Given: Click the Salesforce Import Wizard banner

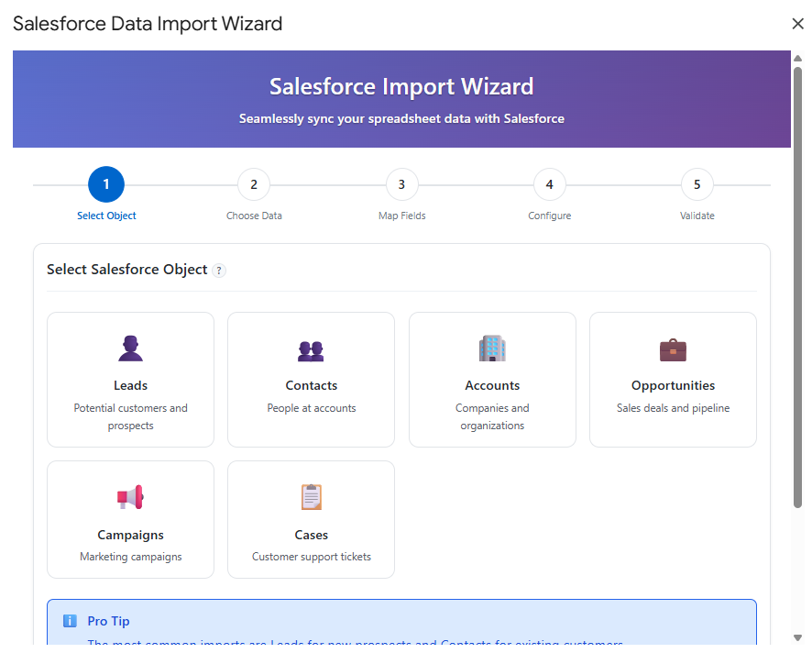Looking at the screenshot, I should click(401, 98).
